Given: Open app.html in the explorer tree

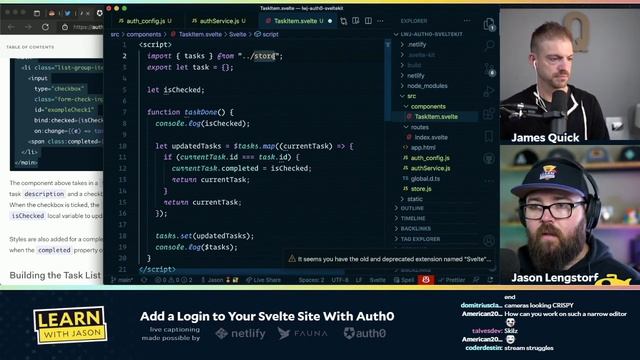Looking at the screenshot, I should (423, 148).
